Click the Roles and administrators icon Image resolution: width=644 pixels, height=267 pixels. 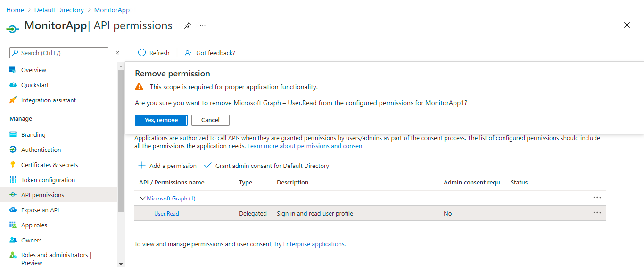(13, 255)
